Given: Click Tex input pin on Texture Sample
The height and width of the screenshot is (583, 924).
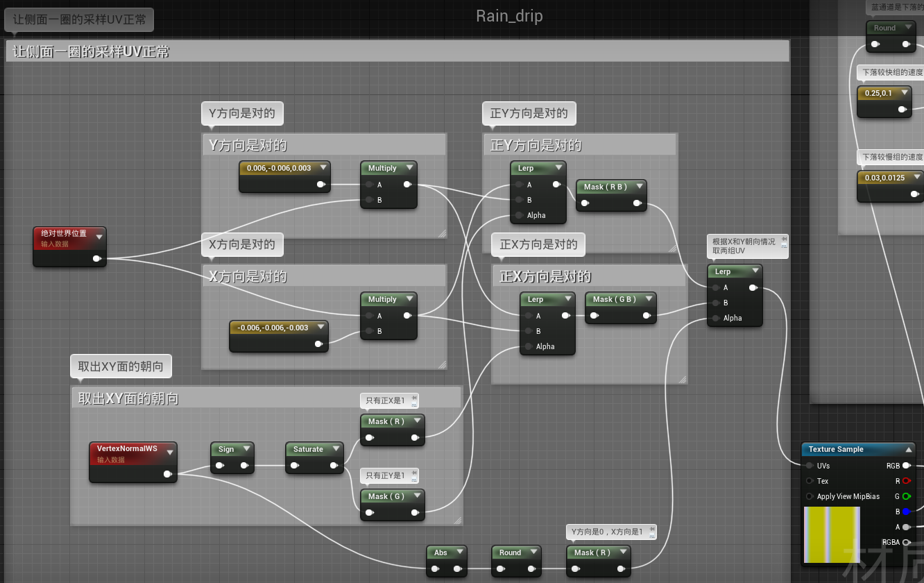Looking at the screenshot, I should [x=810, y=481].
